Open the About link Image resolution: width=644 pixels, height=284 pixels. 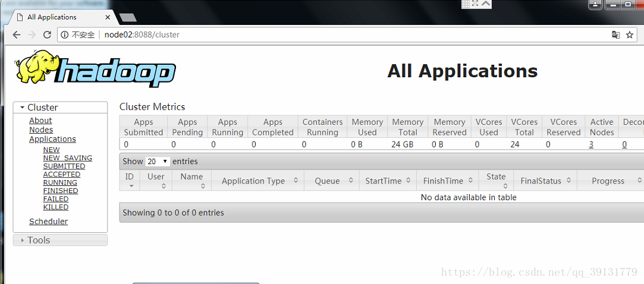[40, 120]
